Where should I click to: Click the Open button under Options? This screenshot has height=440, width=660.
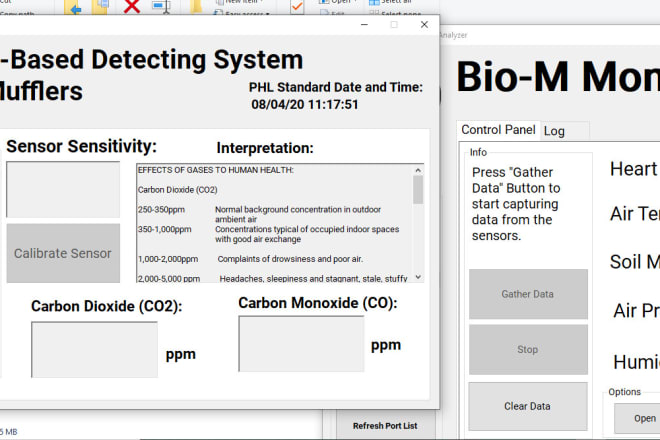click(x=638, y=418)
